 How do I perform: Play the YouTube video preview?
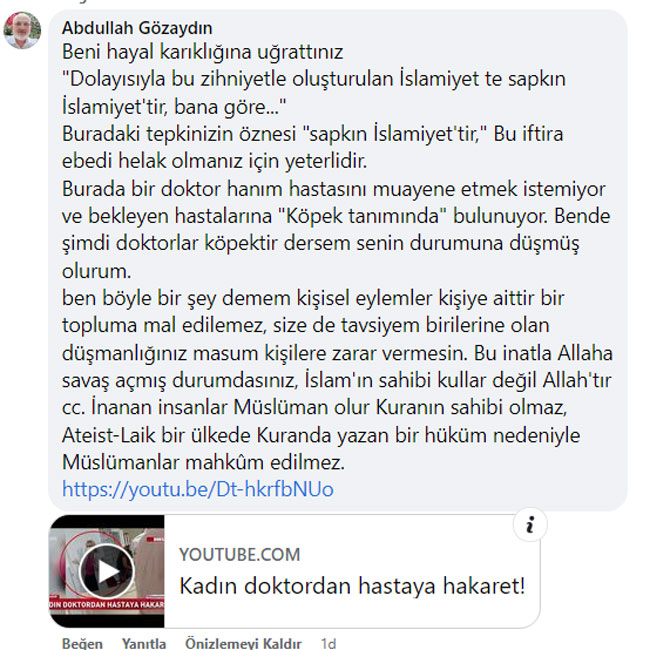107,572
